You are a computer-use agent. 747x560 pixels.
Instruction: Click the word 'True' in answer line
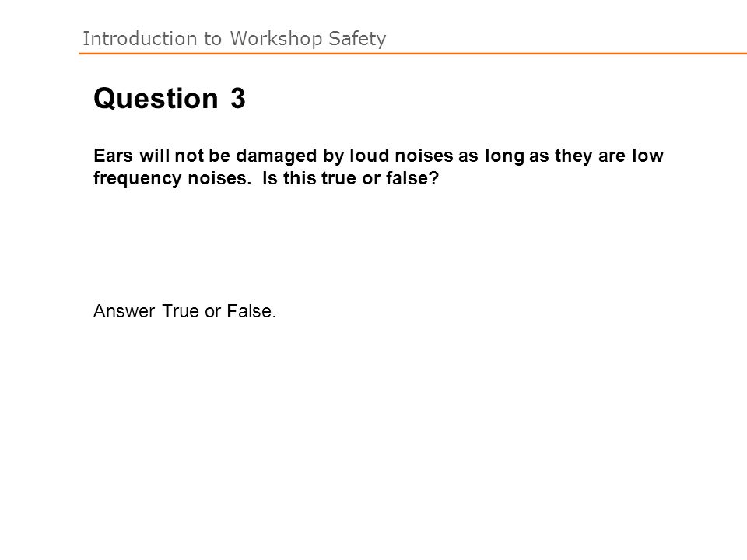coord(181,311)
